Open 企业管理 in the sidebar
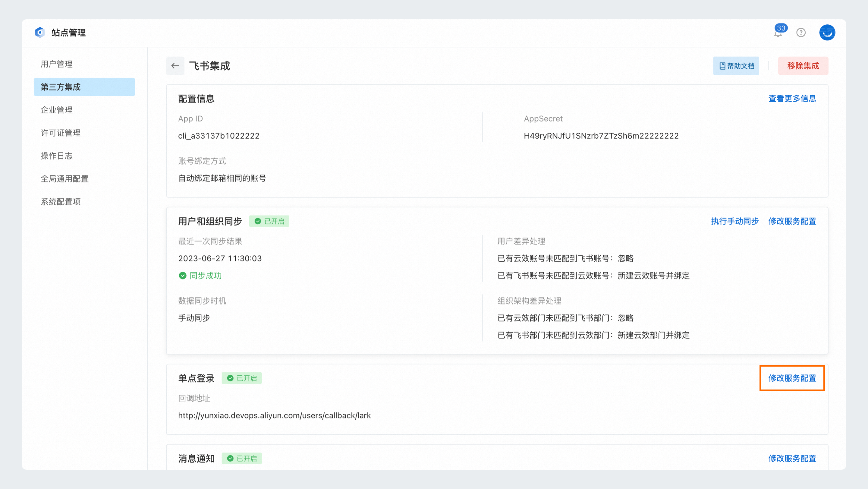 84,110
